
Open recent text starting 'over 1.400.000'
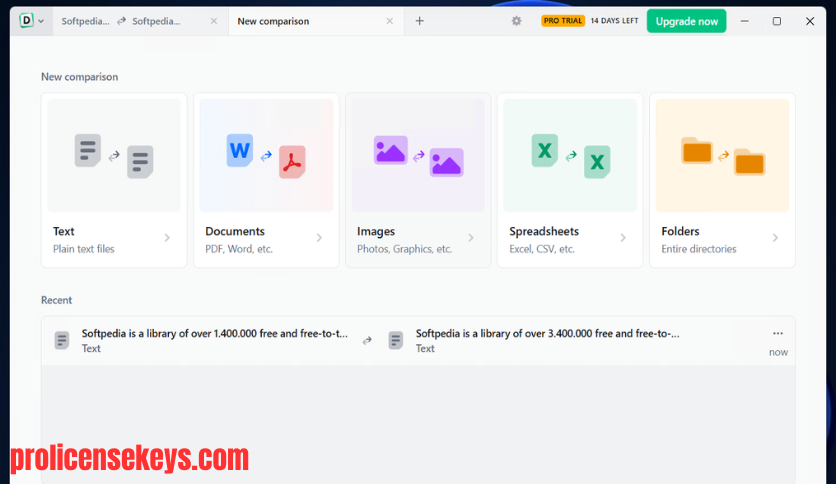pos(214,333)
